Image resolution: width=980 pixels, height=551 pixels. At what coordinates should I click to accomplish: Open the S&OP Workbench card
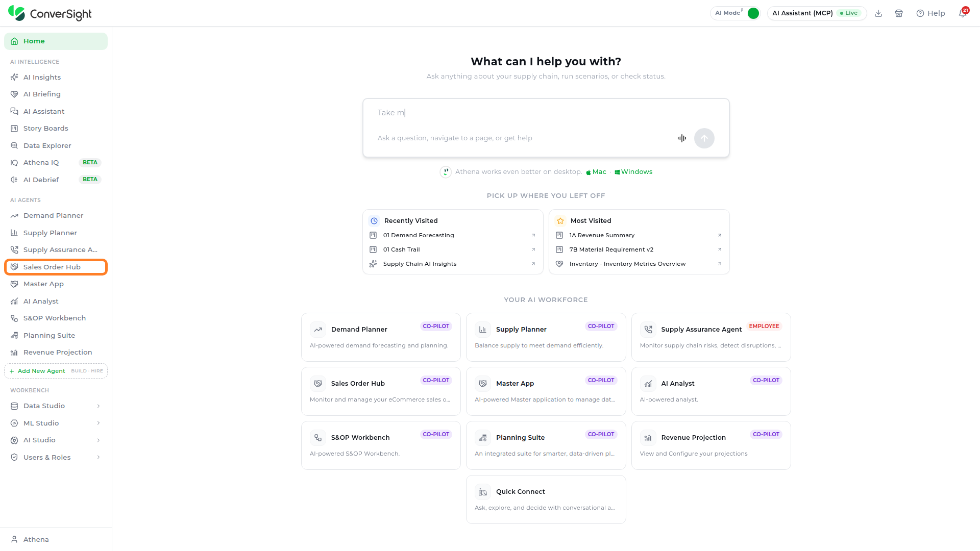381,445
